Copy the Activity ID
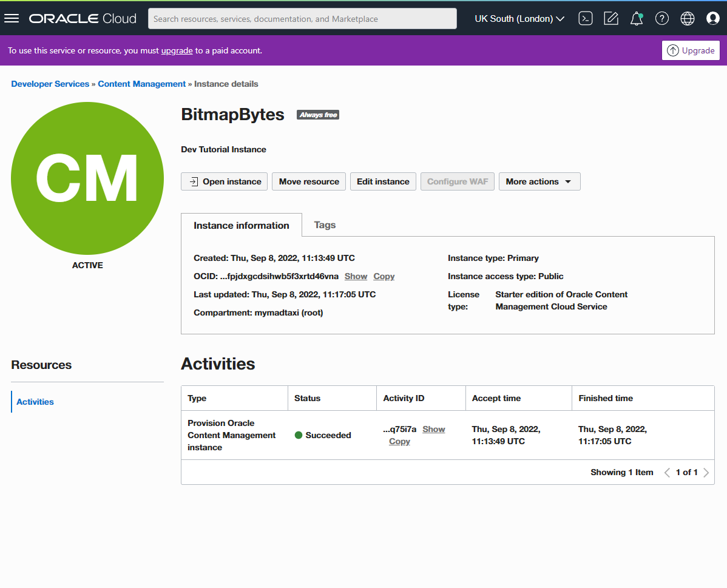The height and width of the screenshot is (588, 727). [399, 442]
